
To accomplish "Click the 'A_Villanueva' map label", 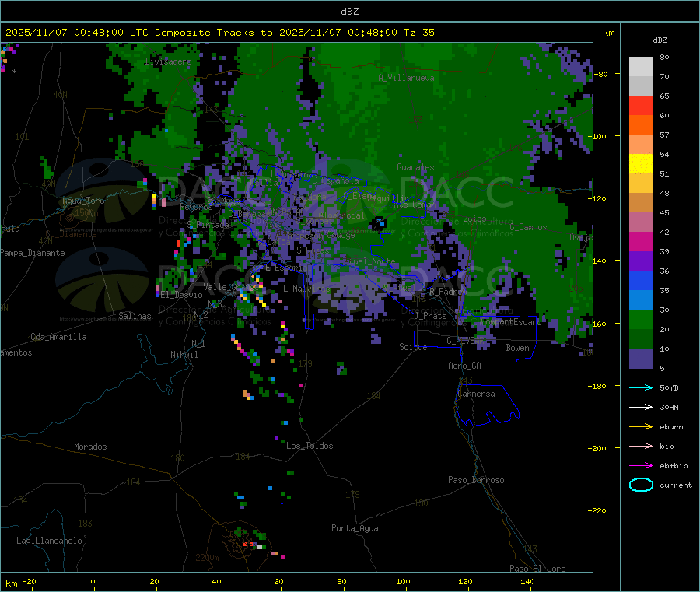I will [406, 78].
